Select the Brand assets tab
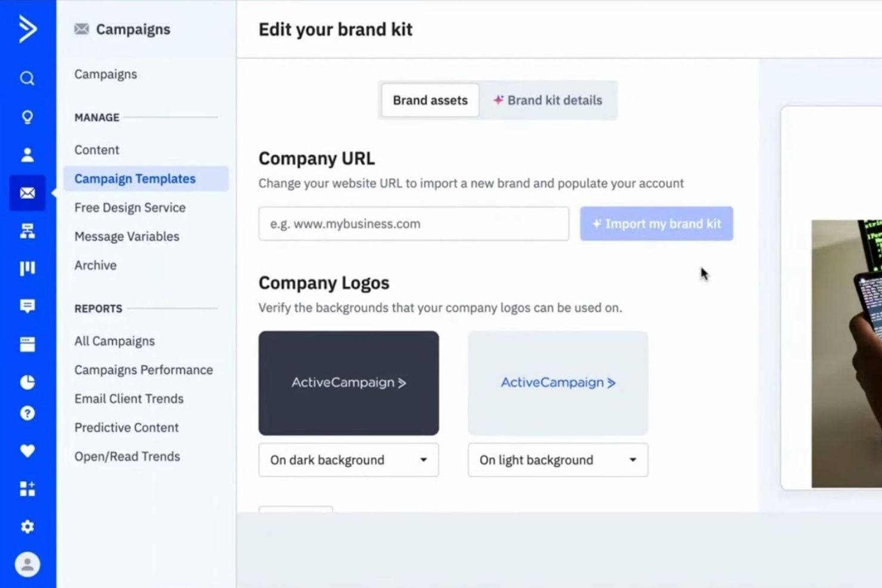This screenshot has height=588, width=882. pos(430,100)
